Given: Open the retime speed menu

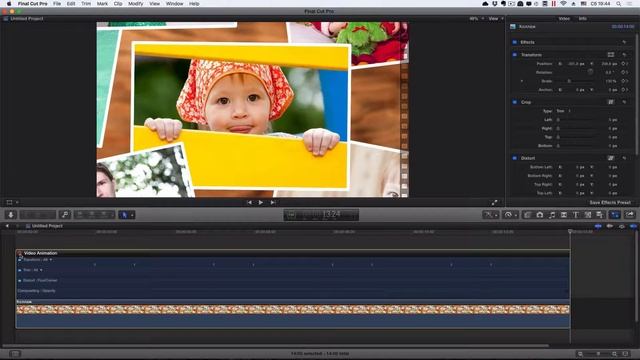Looking at the screenshot, I should 510,215.
